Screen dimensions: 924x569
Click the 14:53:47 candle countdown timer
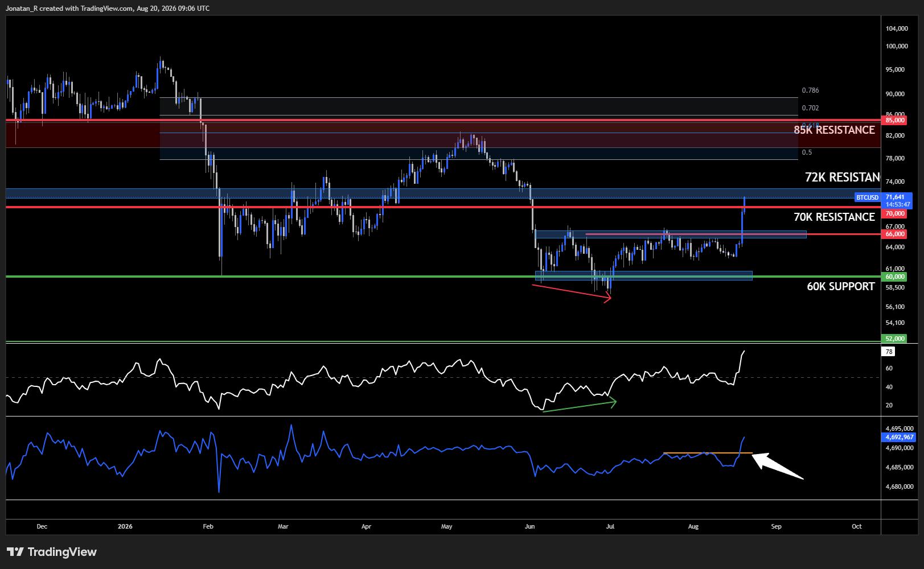pos(897,204)
